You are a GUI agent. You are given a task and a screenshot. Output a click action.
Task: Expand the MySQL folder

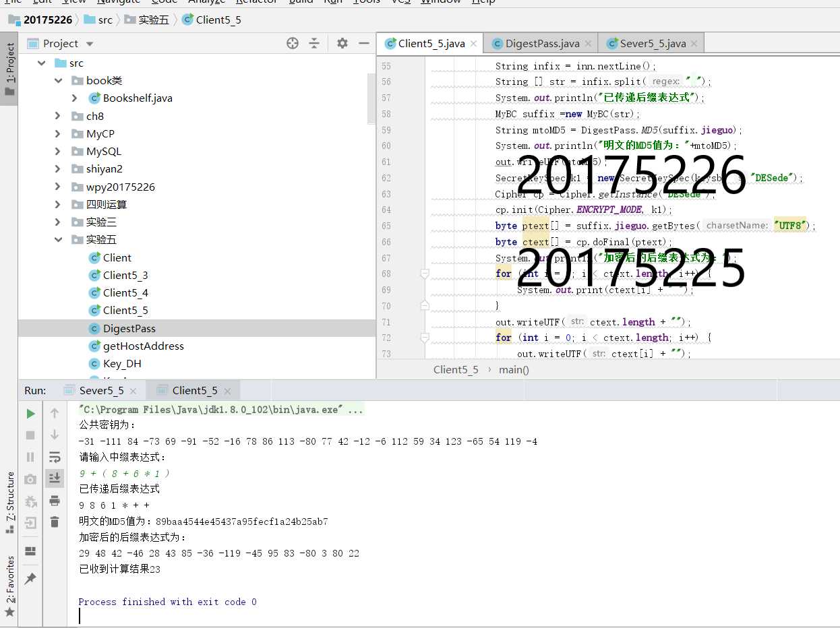pos(58,151)
